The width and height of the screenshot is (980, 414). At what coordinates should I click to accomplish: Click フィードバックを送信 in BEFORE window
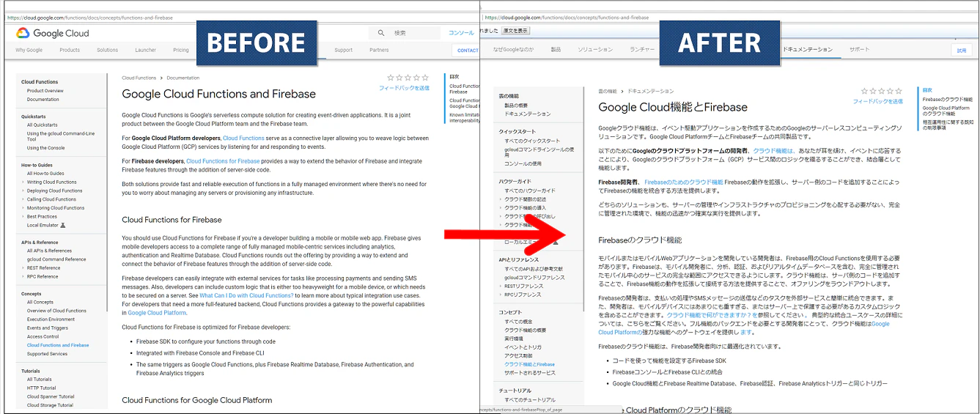(404, 88)
